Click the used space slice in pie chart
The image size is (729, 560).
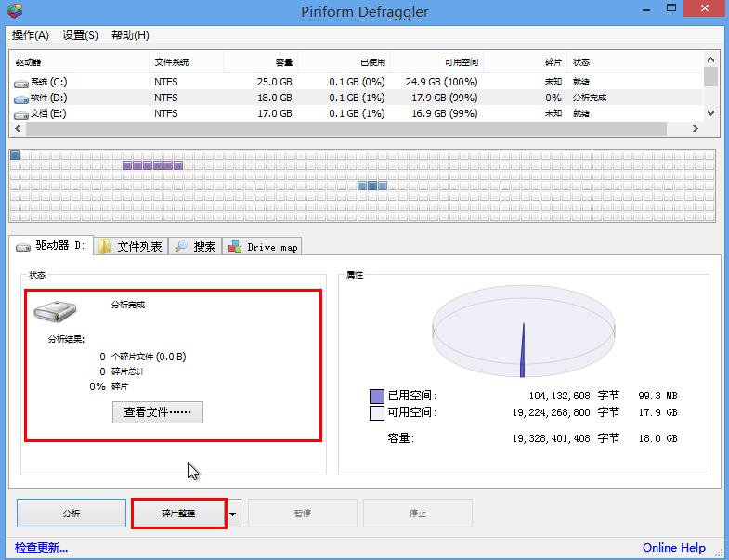[523, 350]
